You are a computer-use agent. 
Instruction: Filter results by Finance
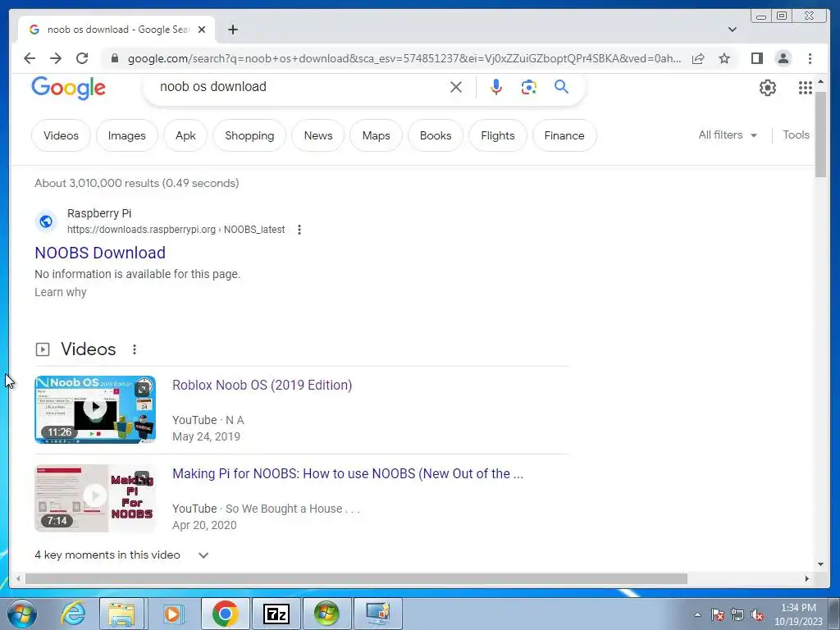564,135
